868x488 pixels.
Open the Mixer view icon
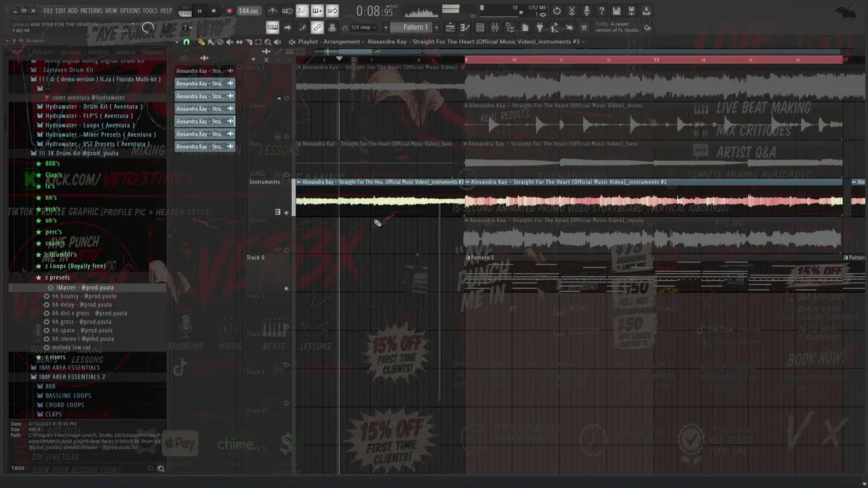495,27
